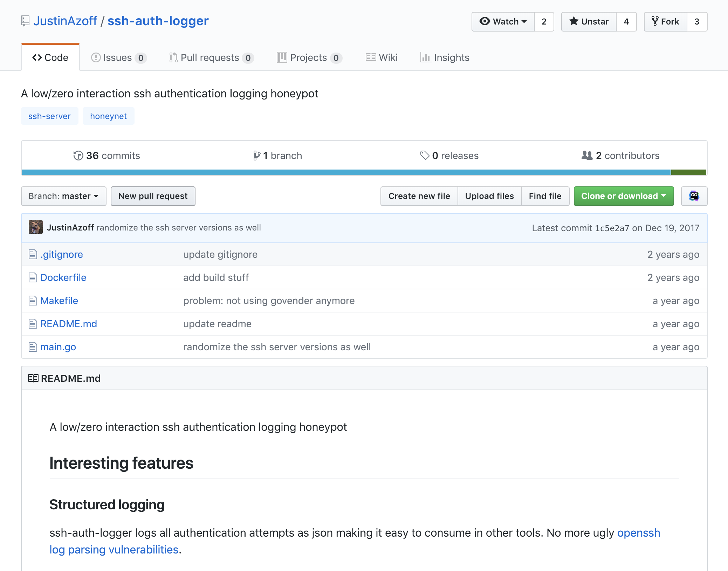Click the file icon beside README.md row
Image resolution: width=728 pixels, height=571 pixels.
point(33,324)
